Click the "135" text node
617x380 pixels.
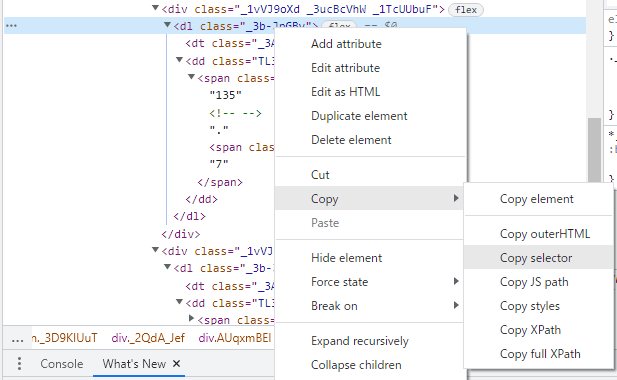pyautogui.click(x=225, y=95)
